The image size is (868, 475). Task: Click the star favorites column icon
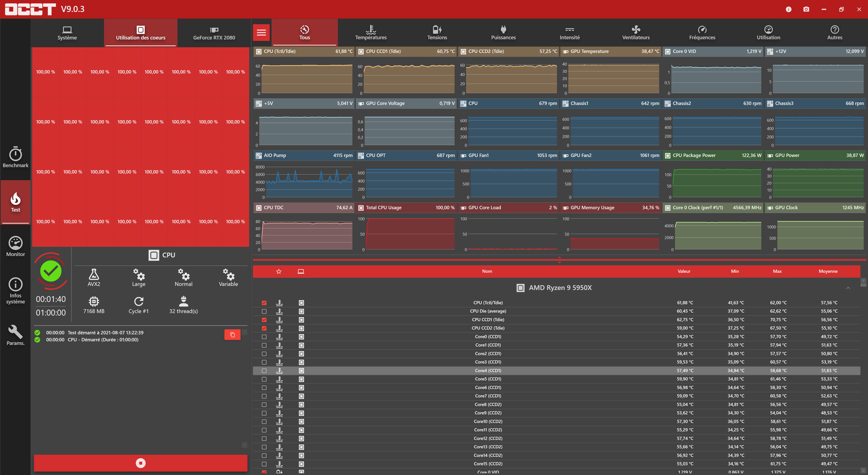pyautogui.click(x=279, y=271)
